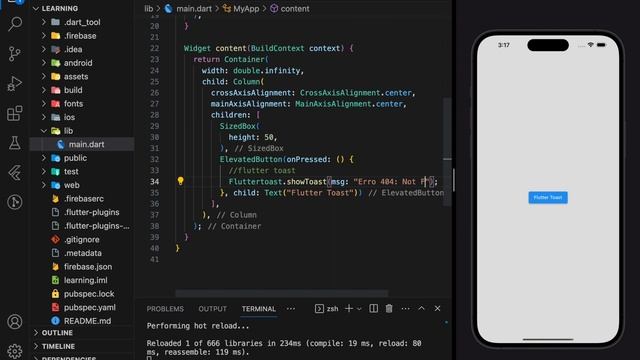Click line number 41 in the gutter

point(154,259)
